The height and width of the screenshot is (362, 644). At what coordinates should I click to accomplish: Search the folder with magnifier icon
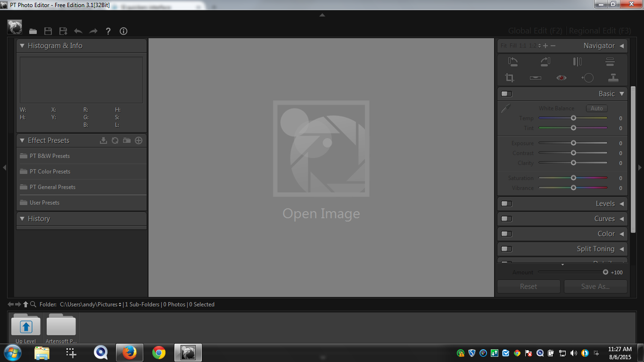(33, 304)
